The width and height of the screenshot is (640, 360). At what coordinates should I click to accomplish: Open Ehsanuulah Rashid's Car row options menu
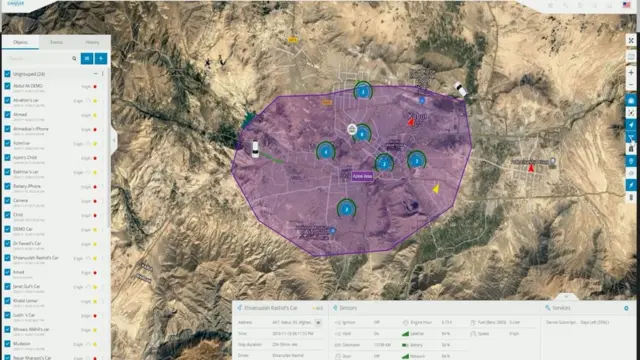[102, 258]
